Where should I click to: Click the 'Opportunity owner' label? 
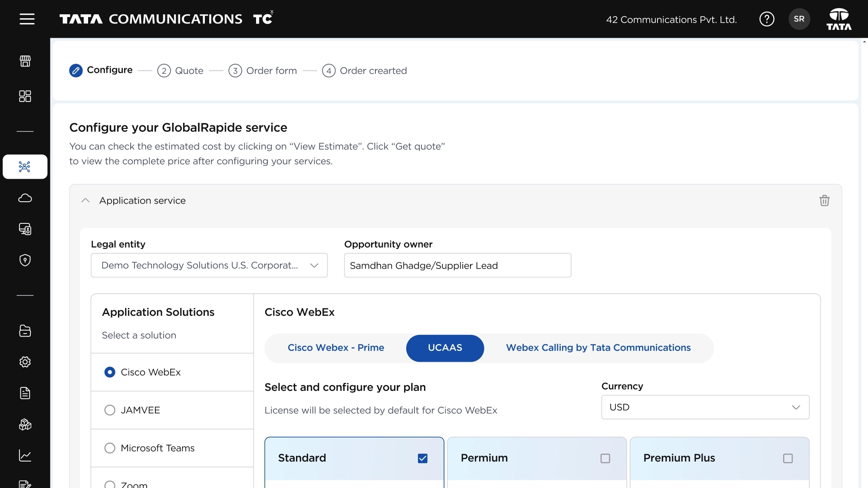coord(388,244)
